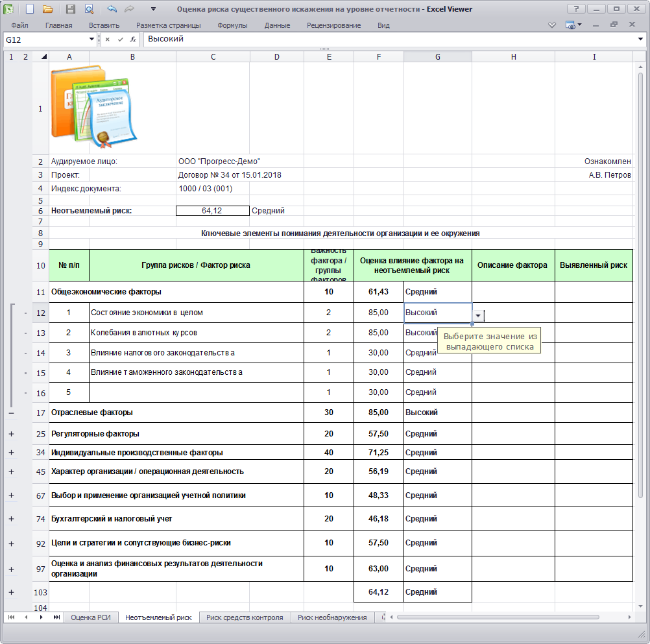Screen dimensions: 650x644
Task: Expand the outline group at row 92
Action: (11, 543)
